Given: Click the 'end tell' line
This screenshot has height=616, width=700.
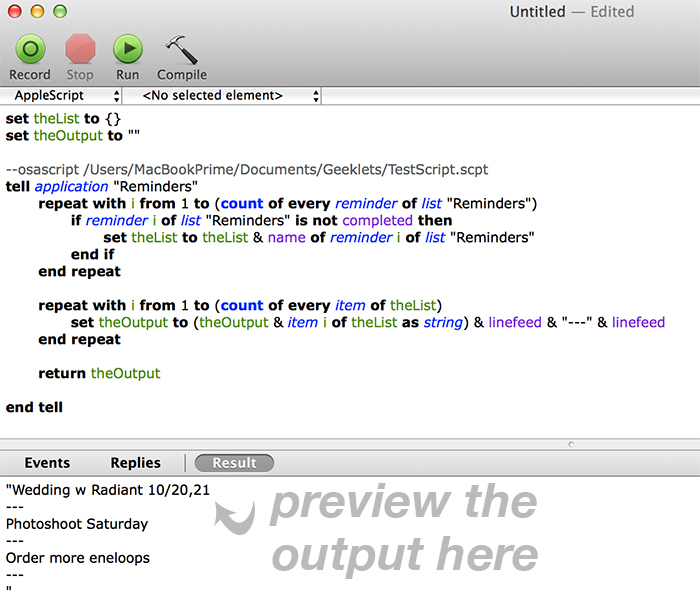Looking at the screenshot, I should [x=34, y=407].
